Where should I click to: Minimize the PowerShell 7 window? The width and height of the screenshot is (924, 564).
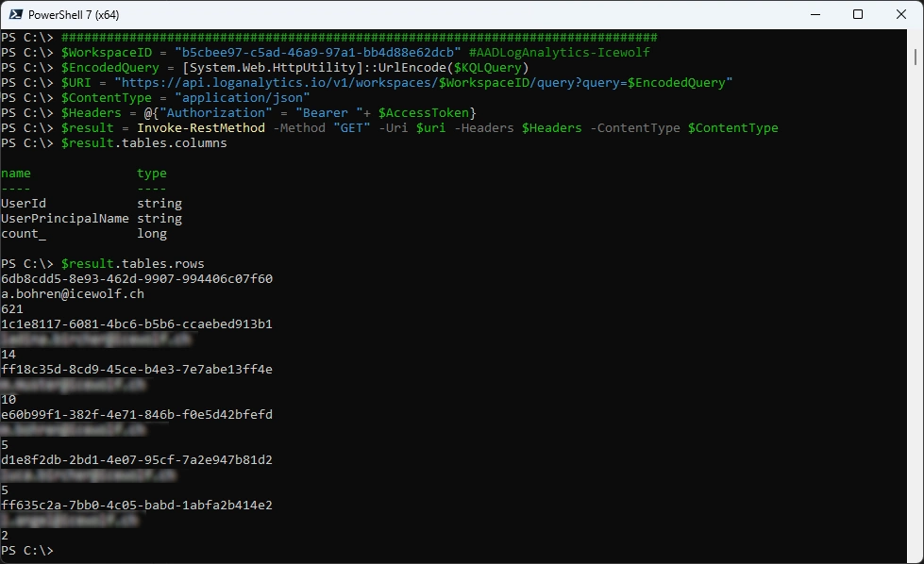point(814,14)
